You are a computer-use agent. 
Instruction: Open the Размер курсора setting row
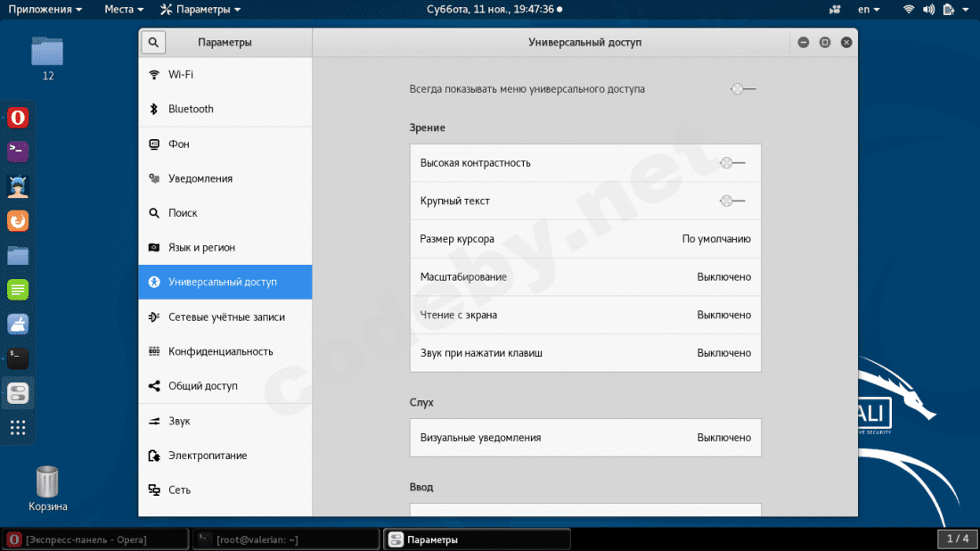pyautogui.click(x=585, y=239)
